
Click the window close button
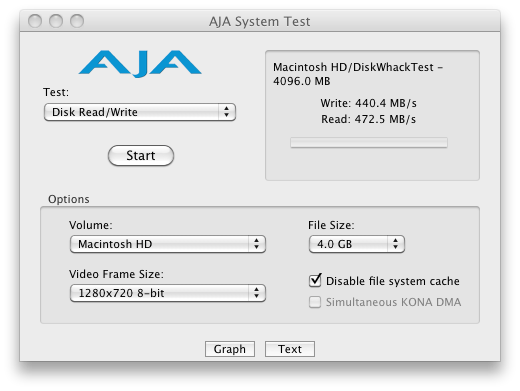click(x=35, y=21)
